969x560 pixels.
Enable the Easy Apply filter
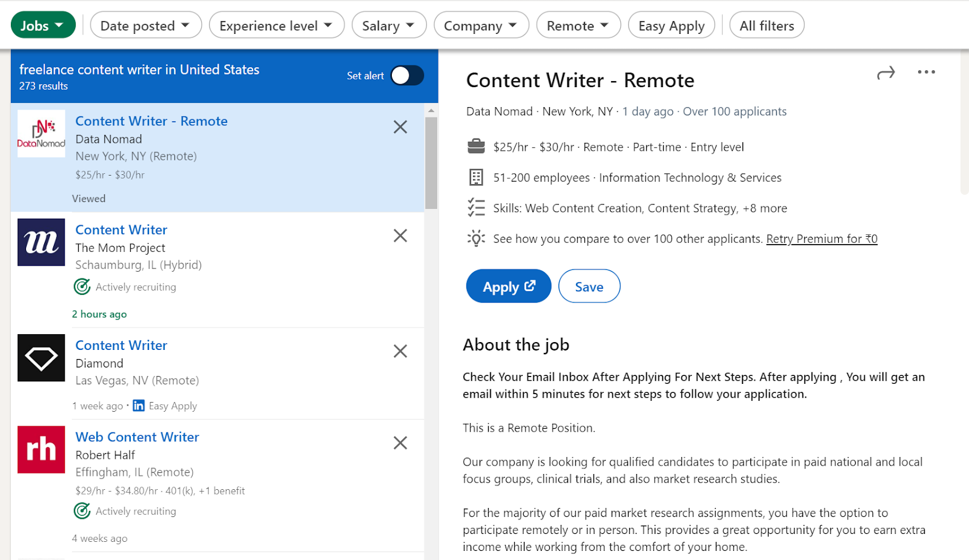point(672,25)
